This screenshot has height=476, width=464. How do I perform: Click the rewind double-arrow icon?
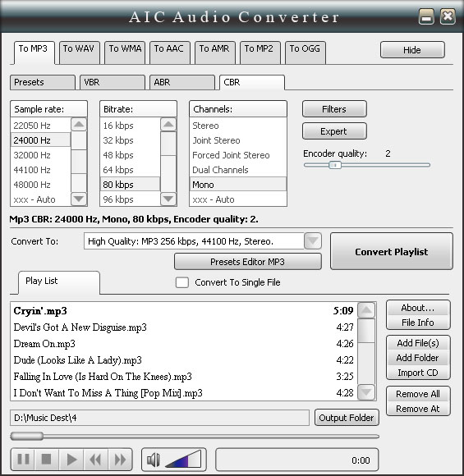click(96, 459)
